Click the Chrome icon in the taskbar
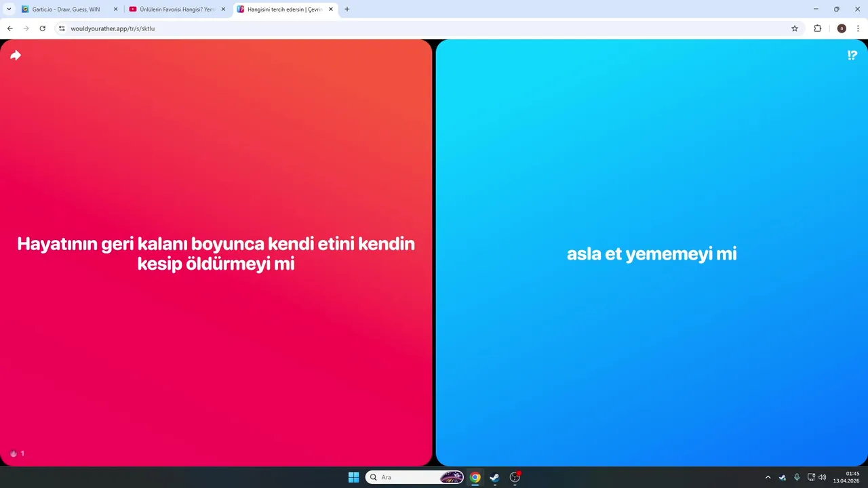The width and height of the screenshot is (868, 488). [475, 477]
